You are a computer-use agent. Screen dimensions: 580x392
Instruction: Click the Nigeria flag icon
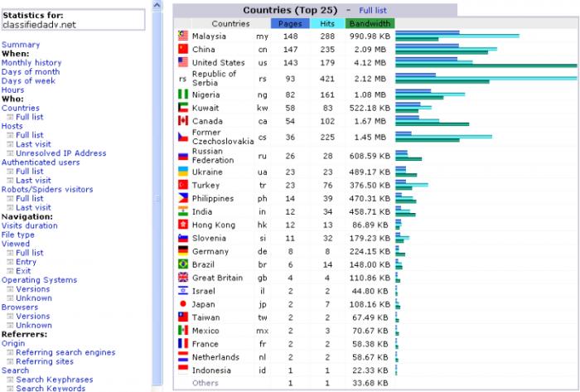183,94
